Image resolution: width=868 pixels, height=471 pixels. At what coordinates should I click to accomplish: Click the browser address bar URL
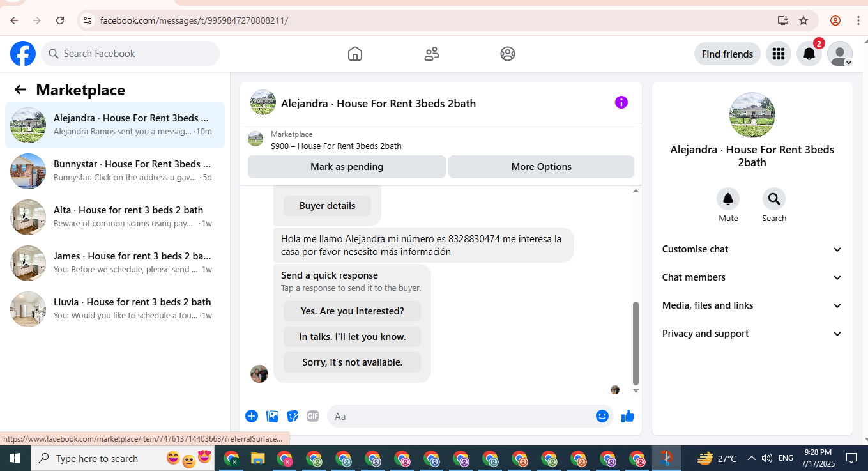pos(194,20)
